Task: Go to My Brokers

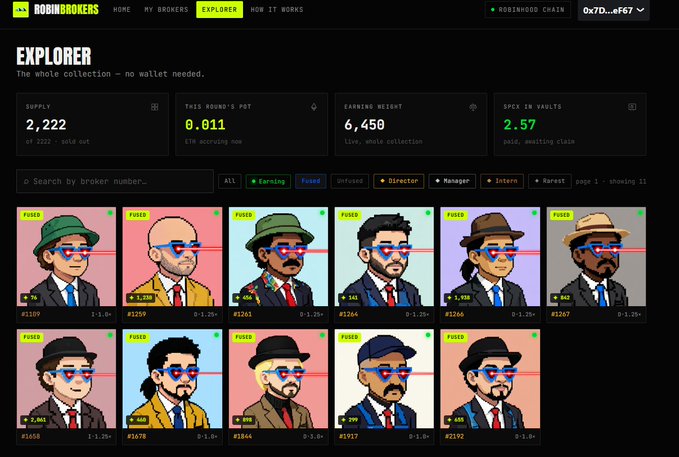Action: [166, 10]
